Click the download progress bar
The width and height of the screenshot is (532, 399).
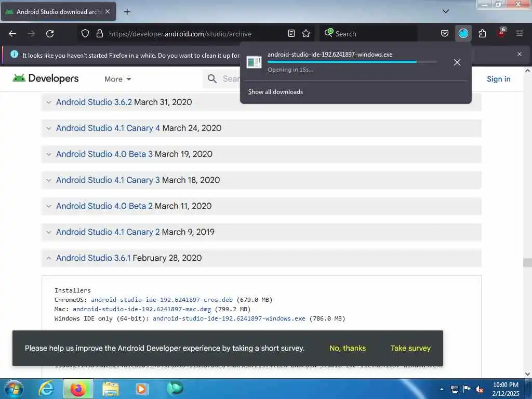click(352, 62)
